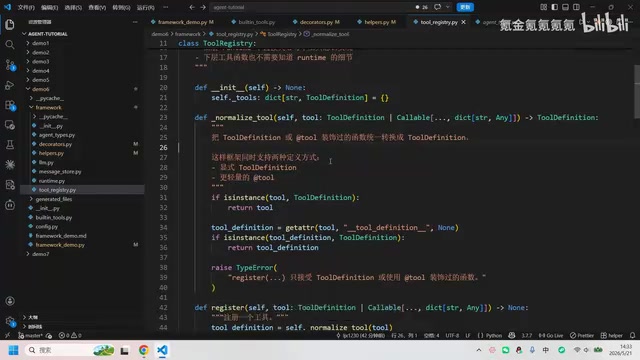Open the chat dropdown arrow in title bar
The width and height of the screenshot is (640, 360).
[x=448, y=7]
